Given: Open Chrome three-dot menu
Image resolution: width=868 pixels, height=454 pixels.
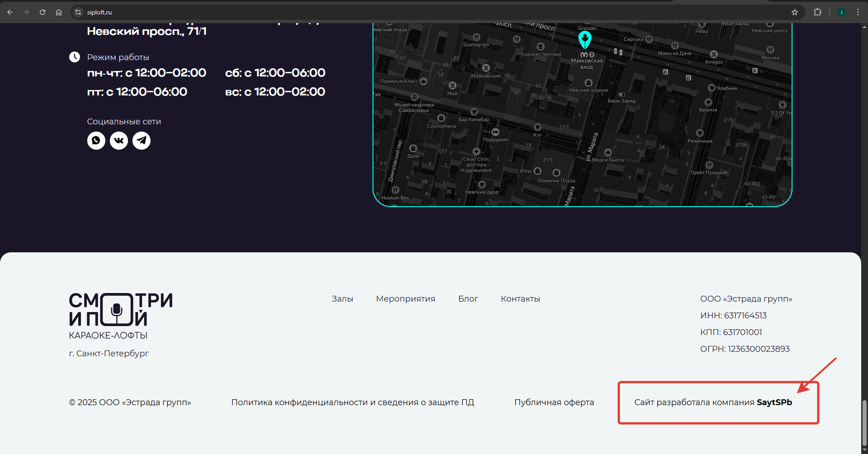Looking at the screenshot, I should pos(858,12).
